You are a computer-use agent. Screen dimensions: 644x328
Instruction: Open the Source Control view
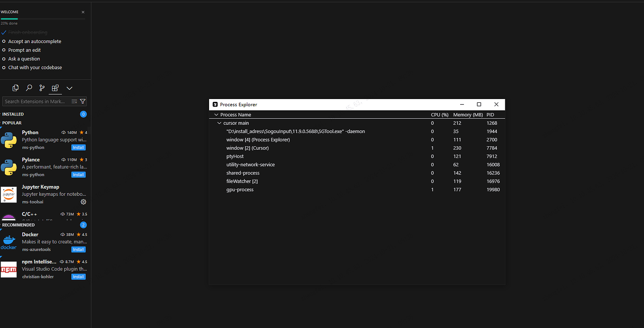pyautogui.click(x=42, y=88)
